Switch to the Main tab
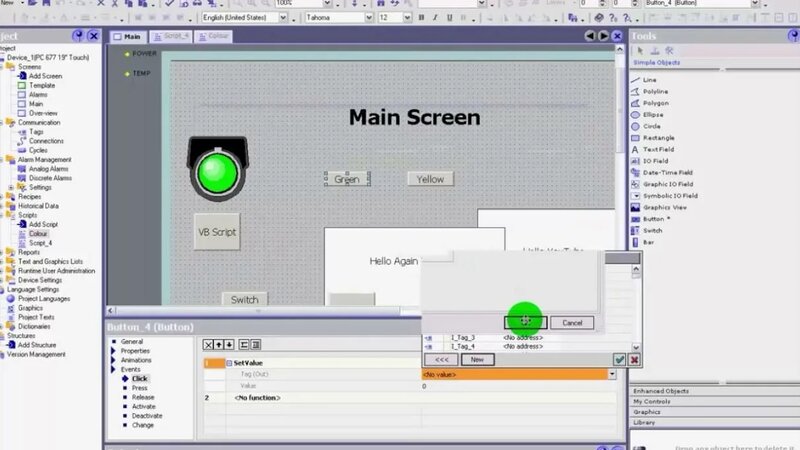 click(128, 36)
